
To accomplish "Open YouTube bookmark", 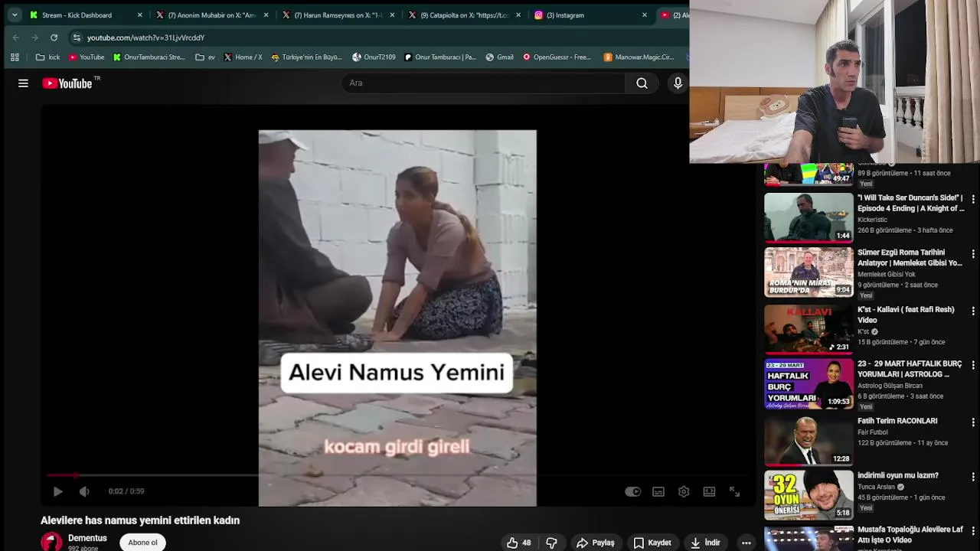I will coord(87,57).
